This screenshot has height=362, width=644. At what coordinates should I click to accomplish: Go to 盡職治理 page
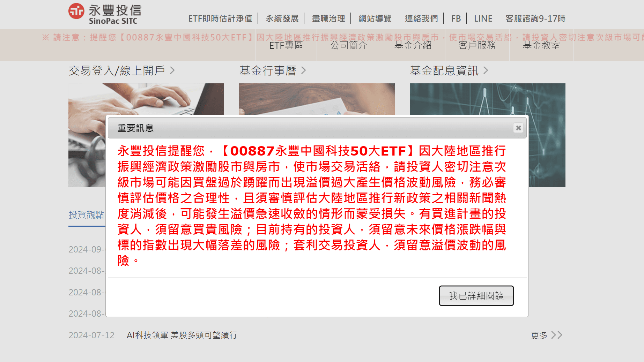(x=328, y=18)
